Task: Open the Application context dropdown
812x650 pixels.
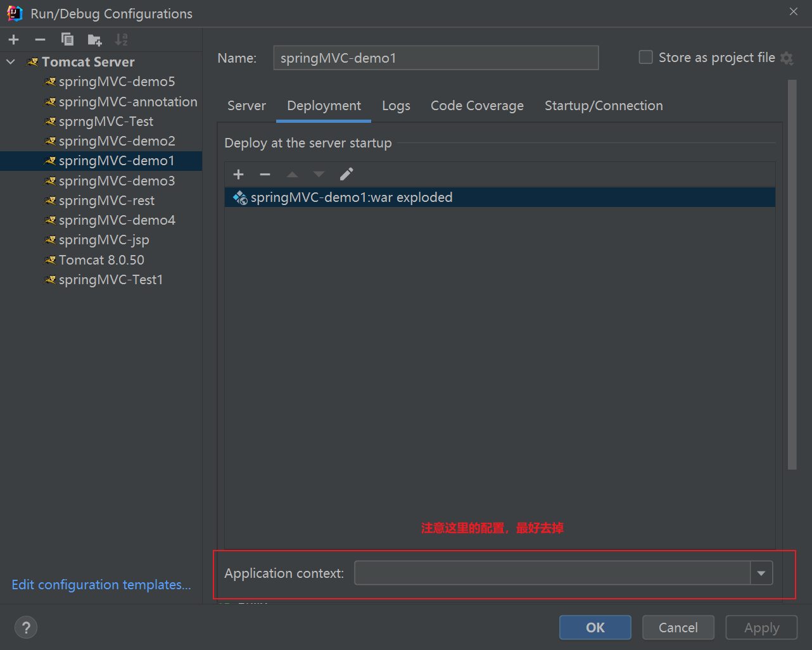Action: [x=761, y=573]
